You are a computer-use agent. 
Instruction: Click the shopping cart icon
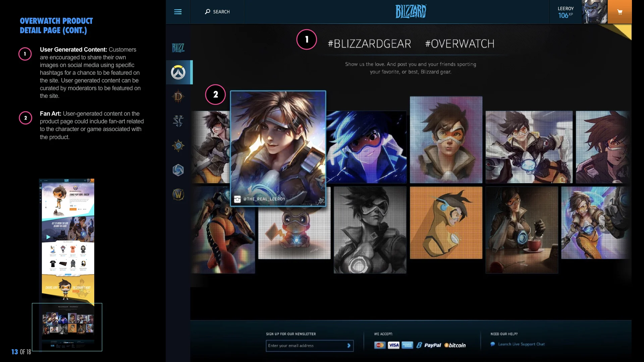click(620, 12)
